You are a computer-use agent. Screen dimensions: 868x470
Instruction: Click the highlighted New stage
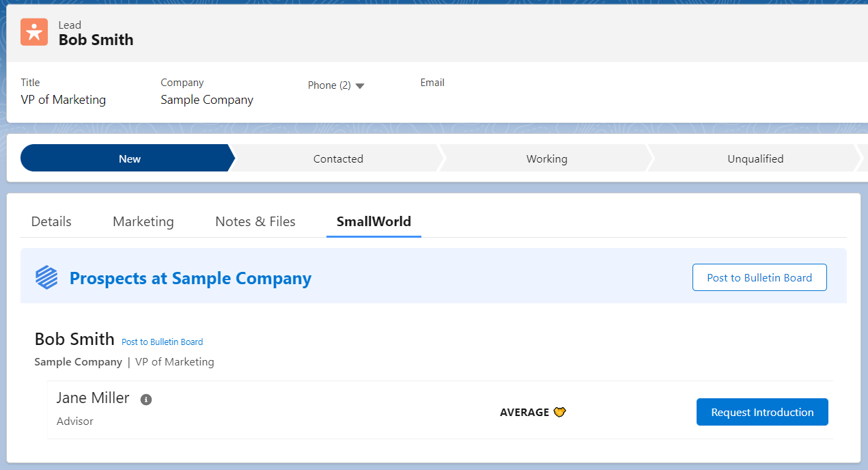pos(129,158)
